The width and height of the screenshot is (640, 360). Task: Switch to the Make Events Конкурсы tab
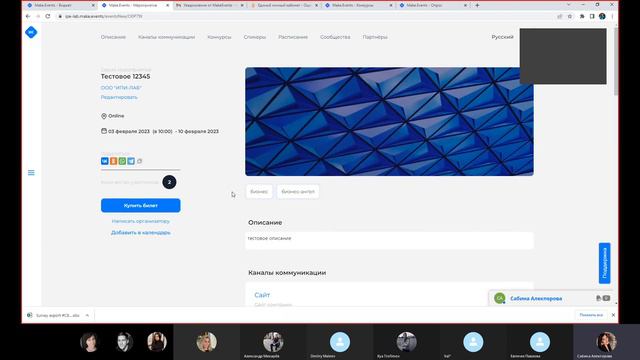pyautogui.click(x=357, y=5)
